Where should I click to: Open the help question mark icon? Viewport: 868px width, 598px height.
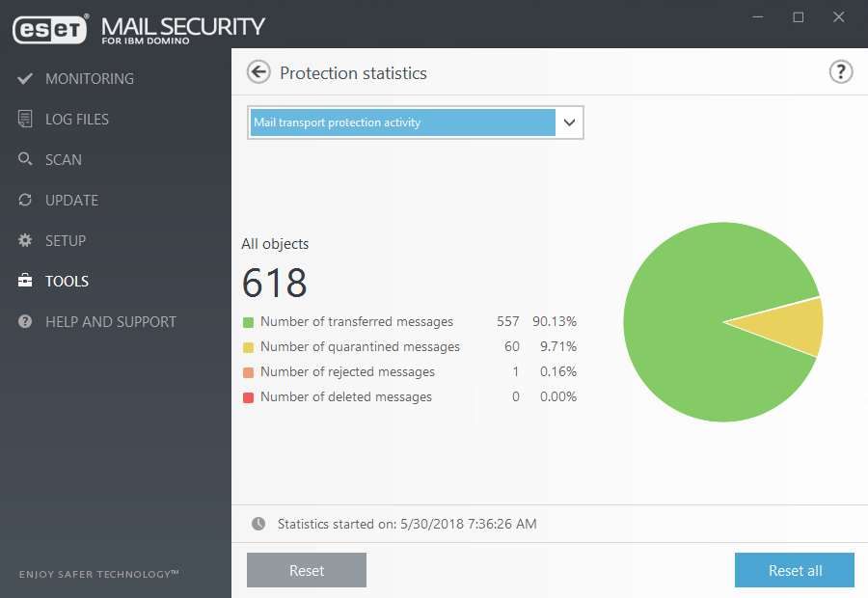(x=840, y=72)
